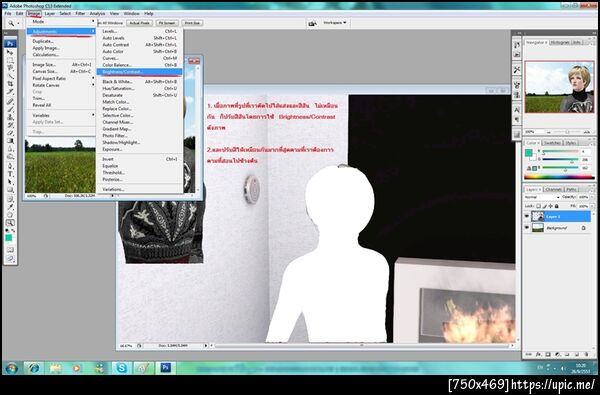Choose Duplicate from Image menu

(60, 41)
